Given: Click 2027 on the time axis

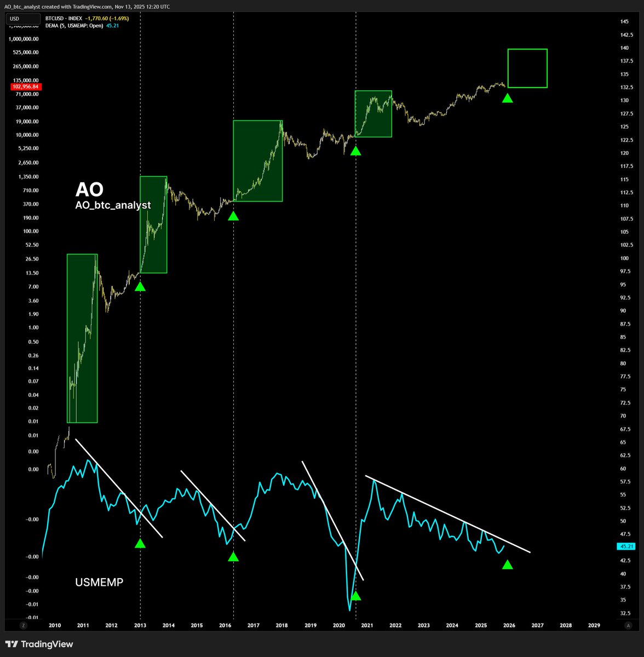Looking at the screenshot, I should click(x=537, y=625).
